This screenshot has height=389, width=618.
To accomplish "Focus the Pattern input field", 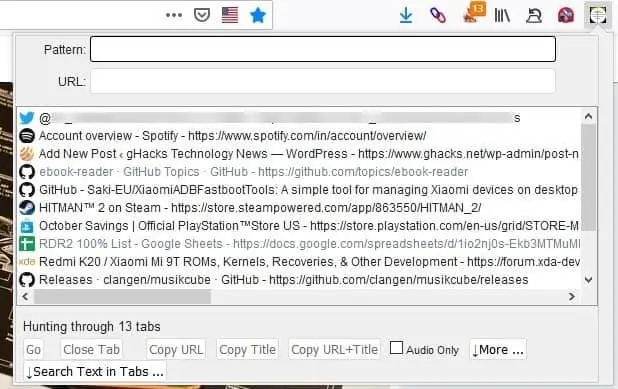I will pyautogui.click(x=323, y=49).
